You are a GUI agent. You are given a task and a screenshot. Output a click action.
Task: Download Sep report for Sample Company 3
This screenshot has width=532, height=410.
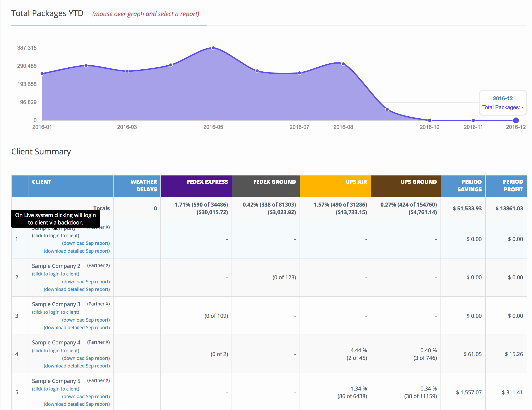point(86,320)
